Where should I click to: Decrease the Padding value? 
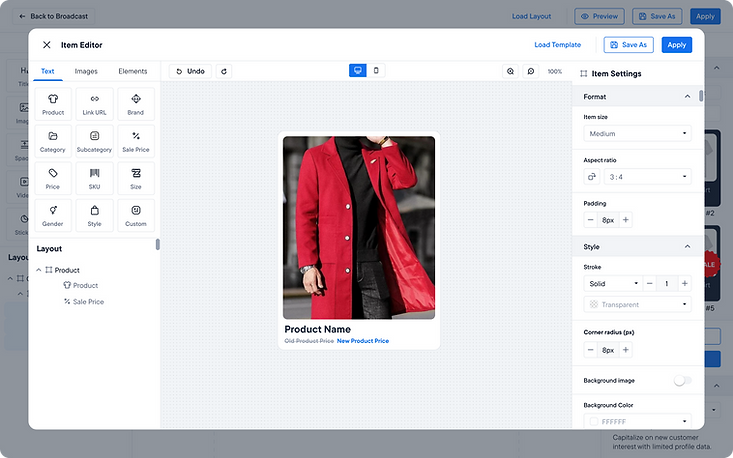click(590, 220)
